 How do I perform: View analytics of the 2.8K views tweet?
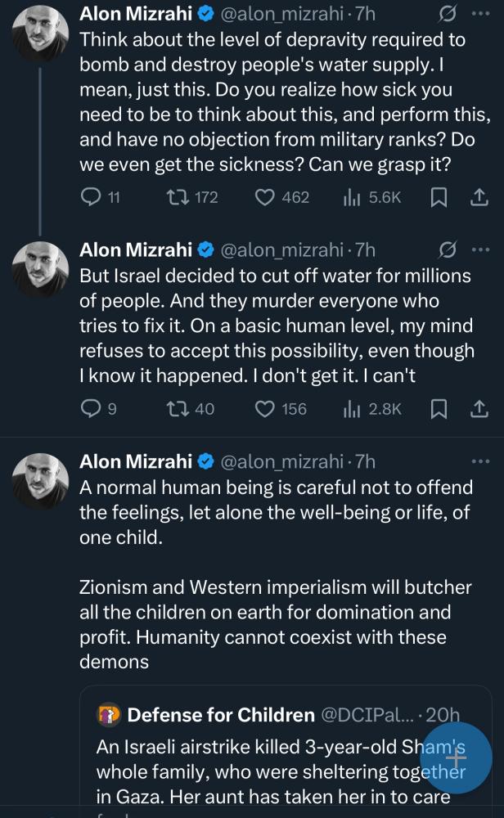point(352,408)
